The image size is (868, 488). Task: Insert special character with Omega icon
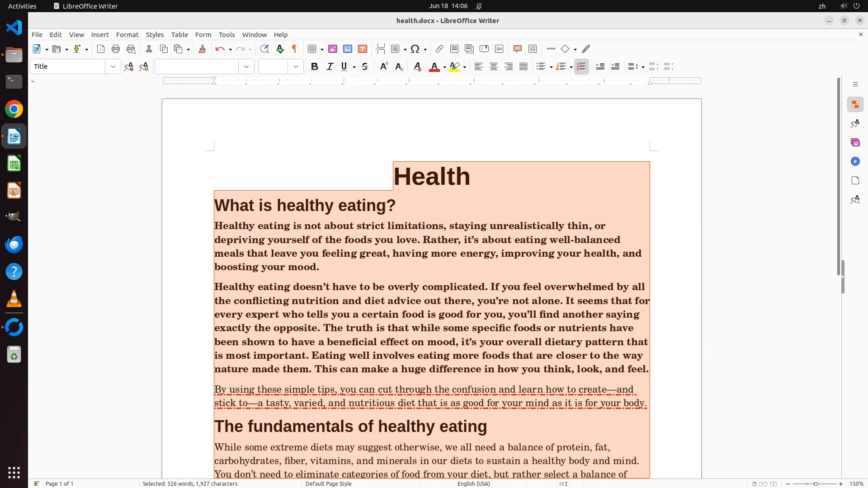coord(415,49)
